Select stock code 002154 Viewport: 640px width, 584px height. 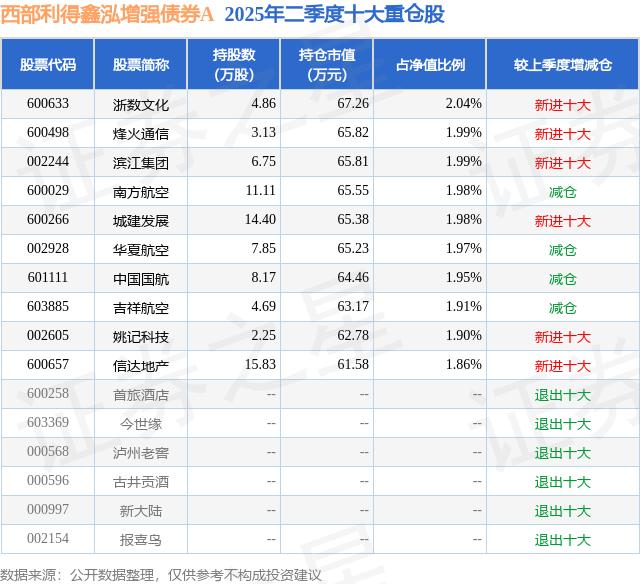pyautogui.click(x=48, y=538)
